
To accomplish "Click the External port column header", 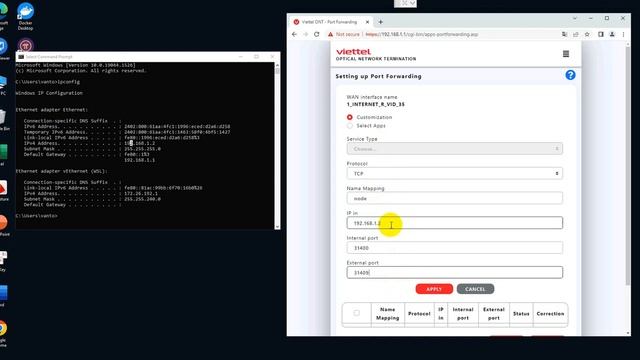I will 493,313.
